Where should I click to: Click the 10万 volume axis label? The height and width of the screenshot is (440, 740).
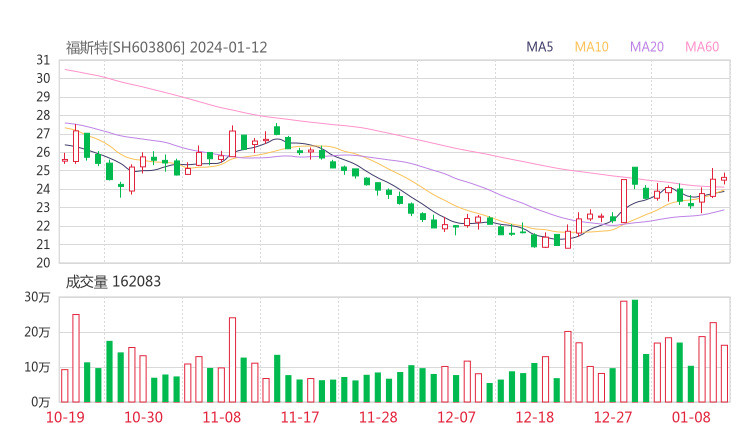coord(37,367)
